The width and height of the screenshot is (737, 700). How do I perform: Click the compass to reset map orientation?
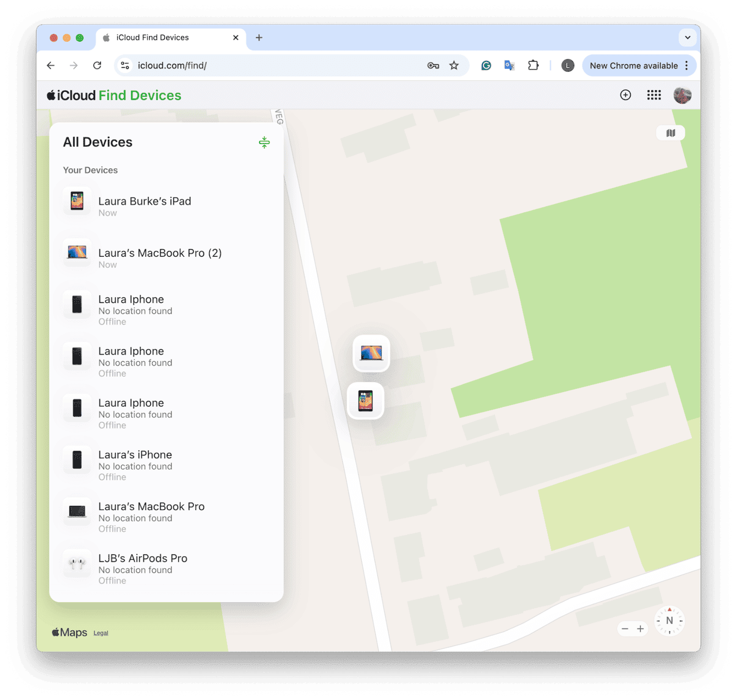point(669,620)
